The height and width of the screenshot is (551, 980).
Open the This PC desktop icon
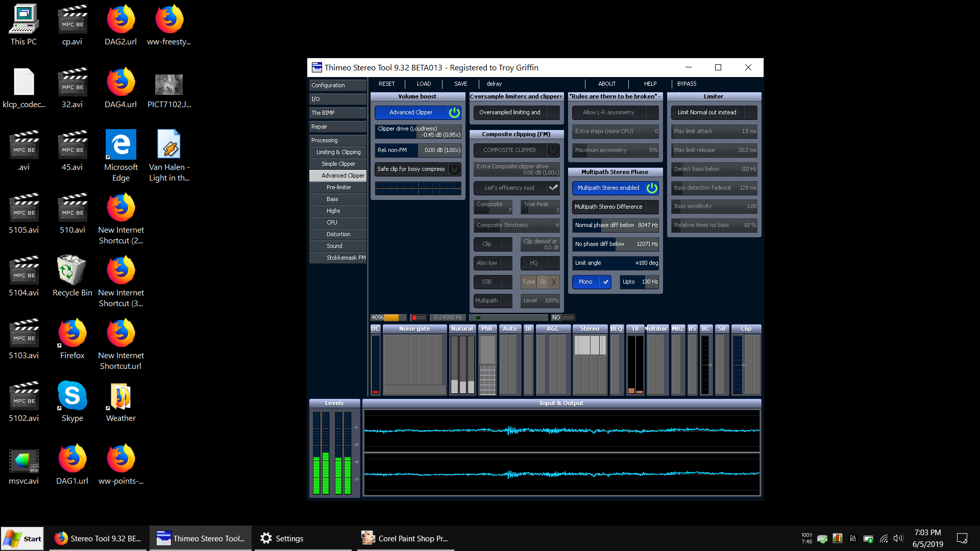coord(23,25)
